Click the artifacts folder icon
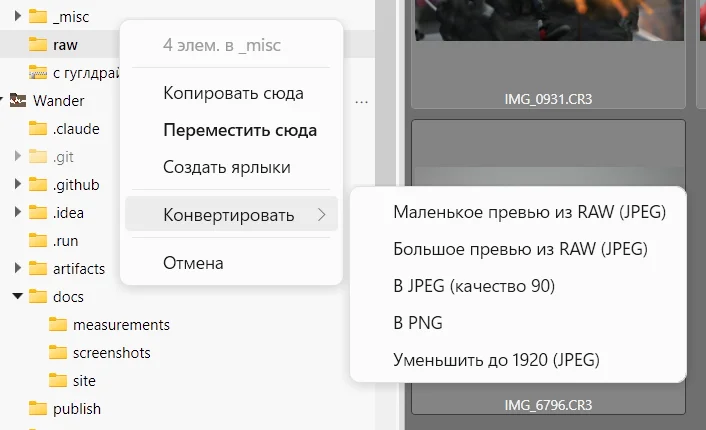Viewport: 706px width, 430px height. 38,268
